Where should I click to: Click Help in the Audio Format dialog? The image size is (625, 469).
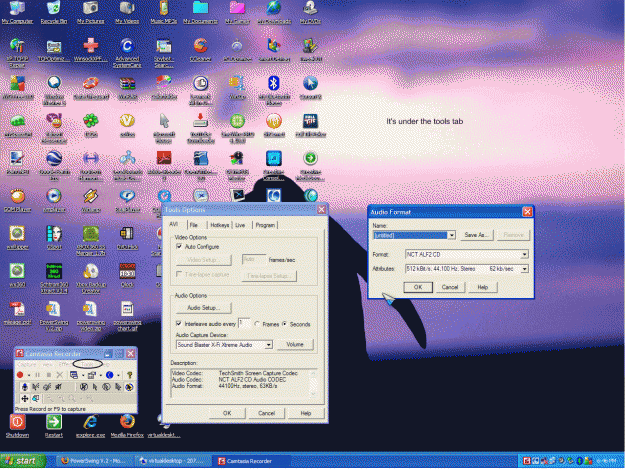[x=483, y=287]
